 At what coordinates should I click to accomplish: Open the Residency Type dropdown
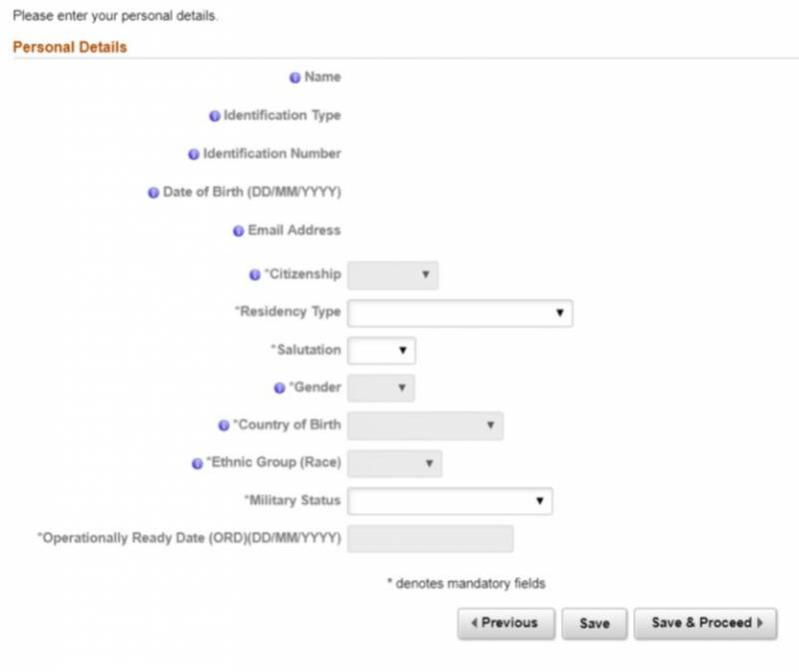tap(459, 313)
